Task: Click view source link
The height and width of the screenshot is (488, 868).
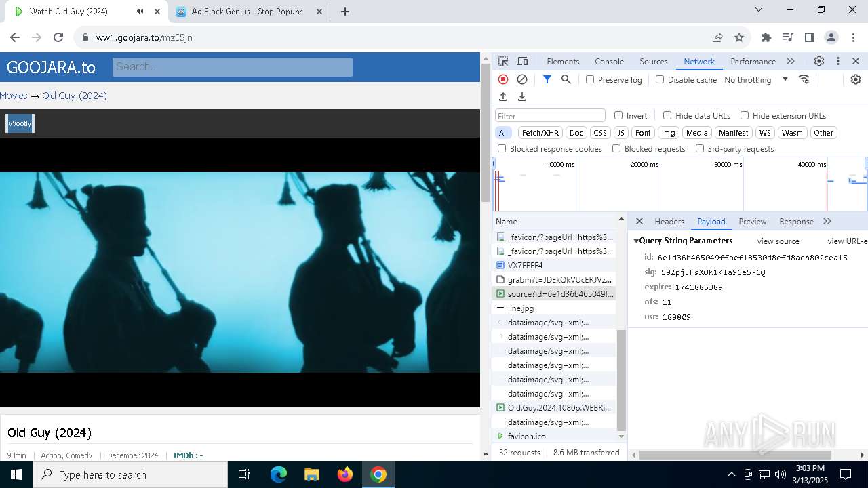Action: point(778,241)
